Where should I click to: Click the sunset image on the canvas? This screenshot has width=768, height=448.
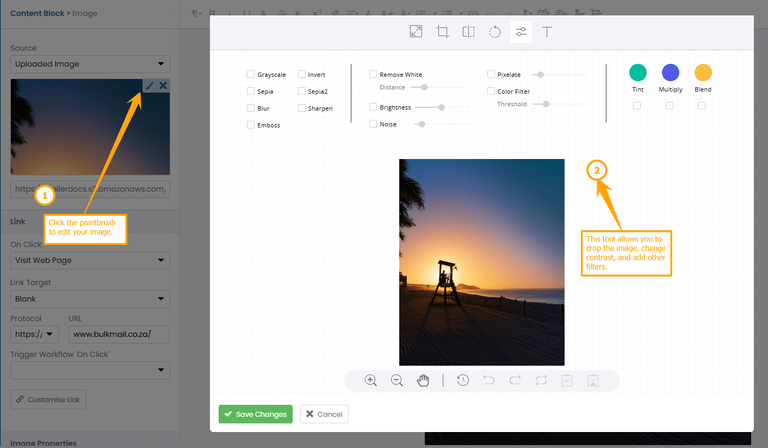coord(481,262)
